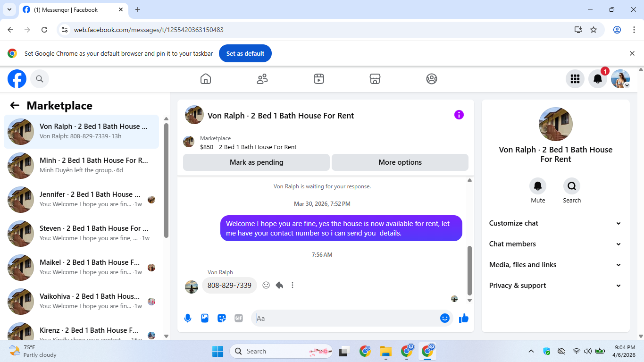Expand the Chat members section
Image resolution: width=644 pixels, height=362 pixels.
[555, 244]
